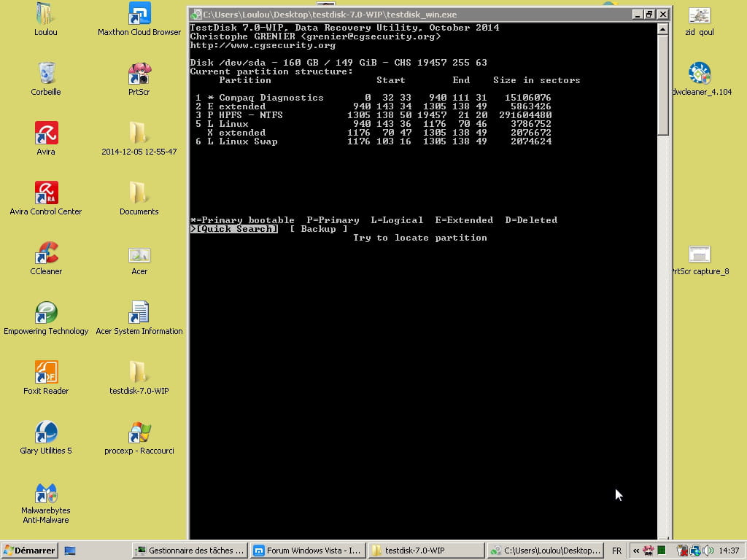The image size is (747, 560).
Task: Switch to Forum Windows Vista taskbar button
Action: [308, 551]
